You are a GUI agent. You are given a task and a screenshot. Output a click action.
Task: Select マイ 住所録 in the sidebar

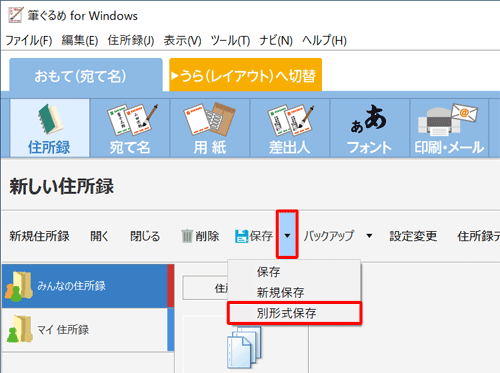point(88,329)
